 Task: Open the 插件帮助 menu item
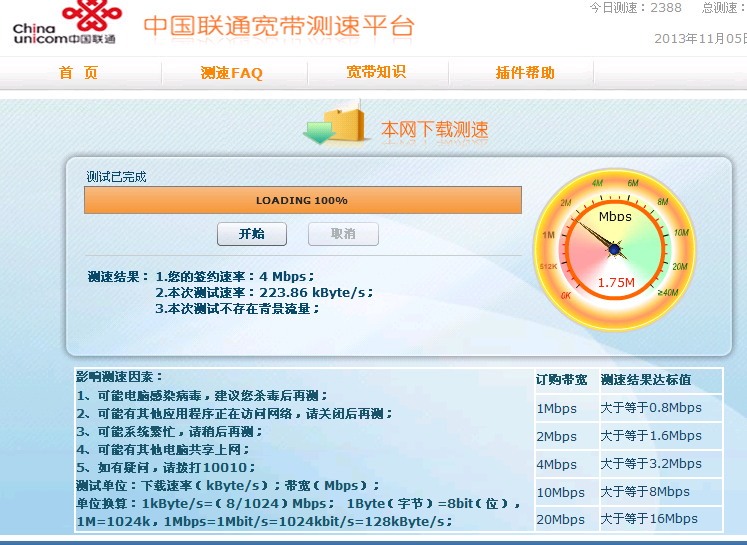click(x=525, y=73)
